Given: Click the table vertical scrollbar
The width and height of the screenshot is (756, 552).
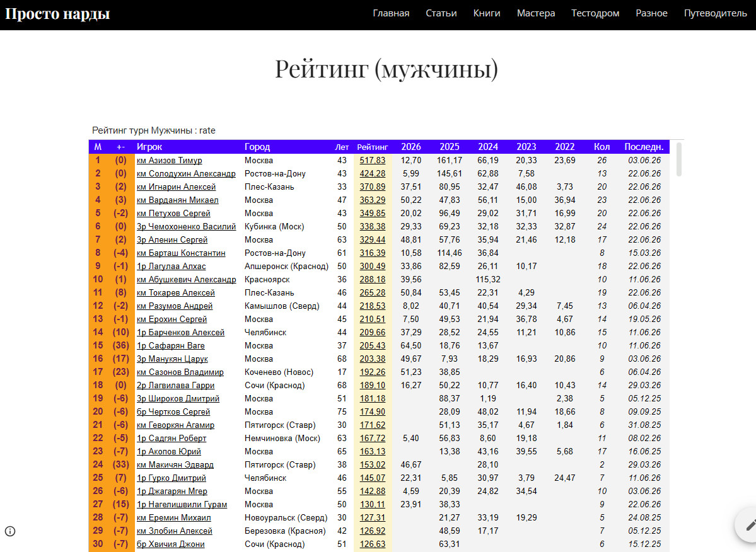Looking at the screenshot, I should 679,159.
